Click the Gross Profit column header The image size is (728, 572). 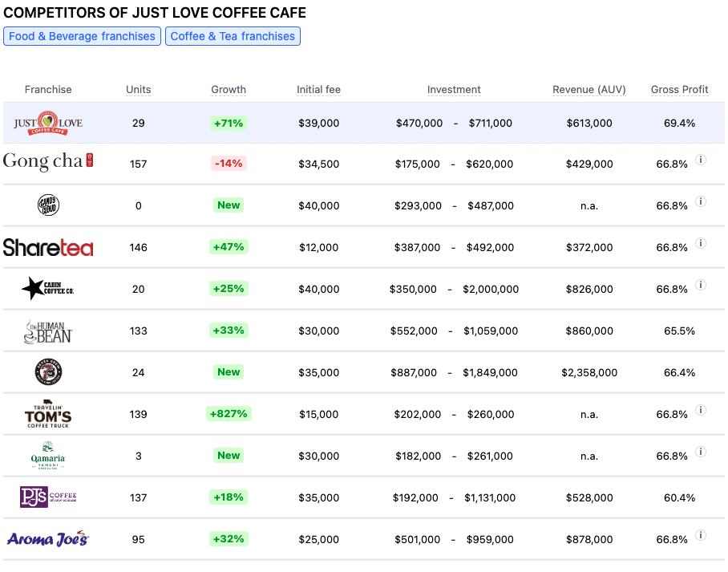click(x=679, y=89)
